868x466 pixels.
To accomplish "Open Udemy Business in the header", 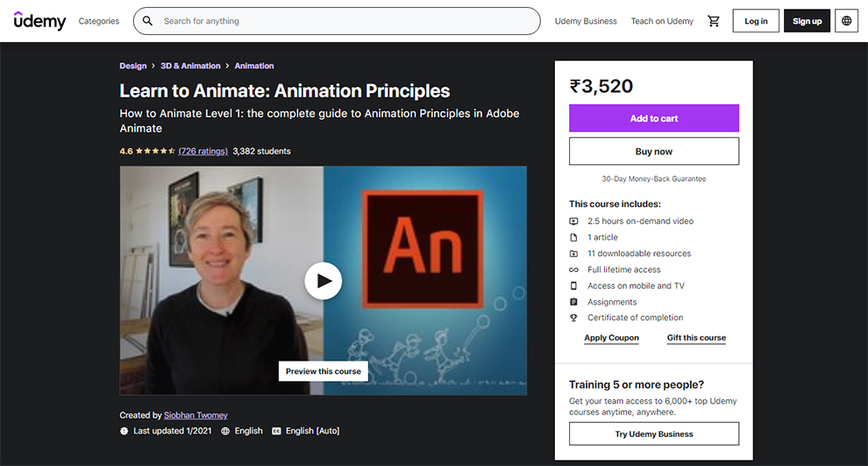I will pos(586,21).
